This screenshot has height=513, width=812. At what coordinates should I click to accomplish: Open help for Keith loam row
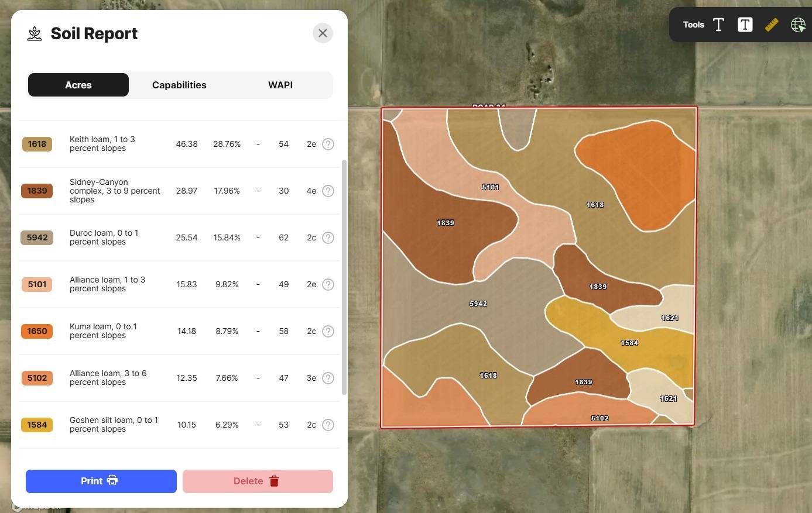coord(328,144)
